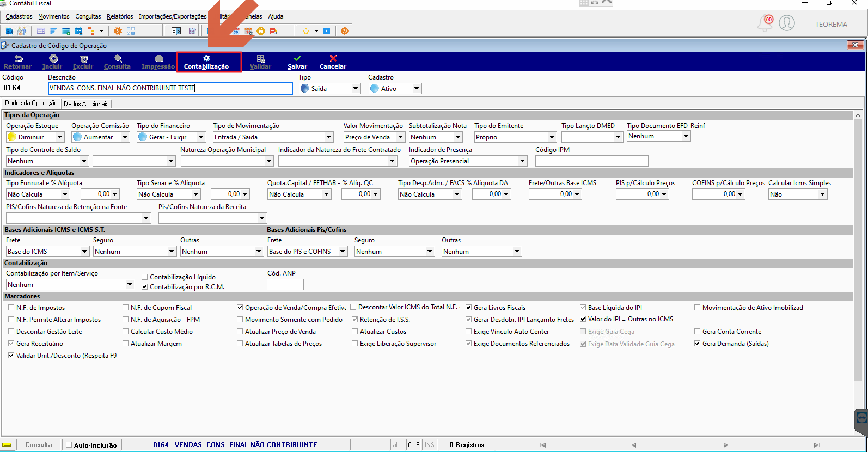The height and width of the screenshot is (452, 868).
Task: Click the blue calendar grid toolbar icon
Action: click(78, 31)
